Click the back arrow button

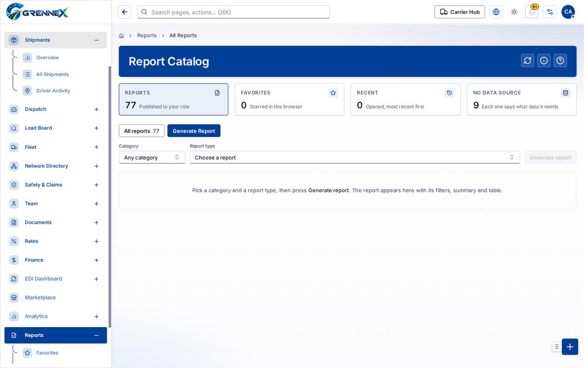tap(124, 12)
